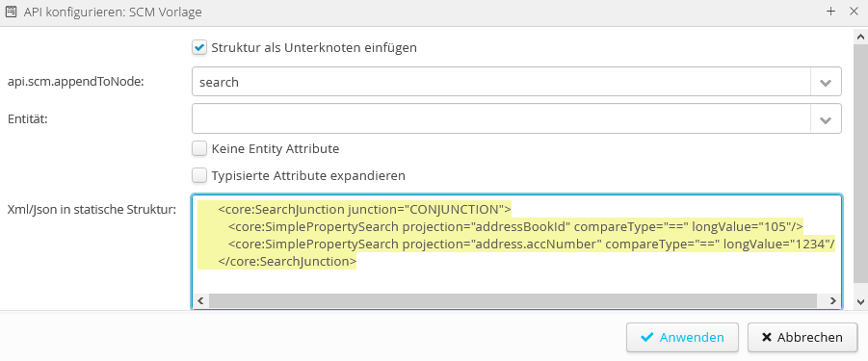The width and height of the screenshot is (868, 361).
Task: Click the core:SearchJunction opening tag line
Action: pyautogui.click(x=364, y=210)
